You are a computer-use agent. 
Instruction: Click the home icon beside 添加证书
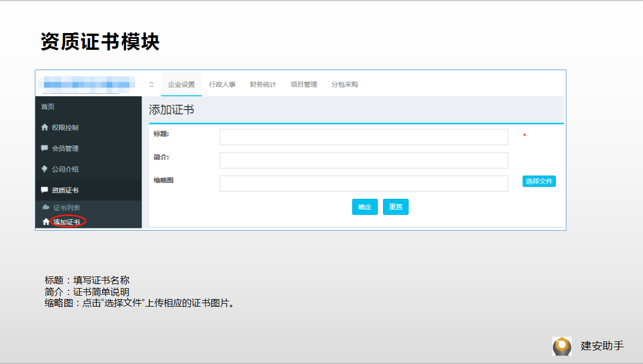[x=46, y=221]
